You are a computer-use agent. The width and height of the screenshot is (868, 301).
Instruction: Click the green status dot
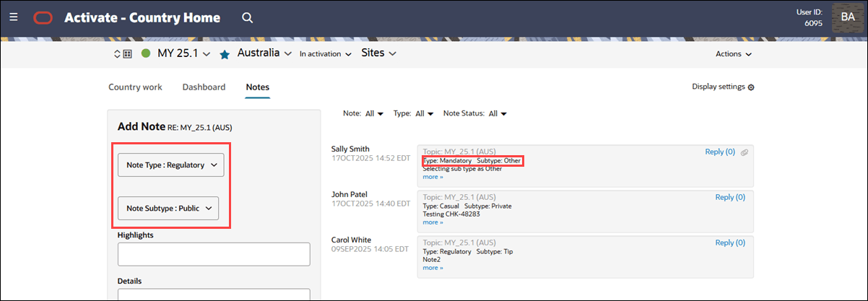click(x=146, y=53)
